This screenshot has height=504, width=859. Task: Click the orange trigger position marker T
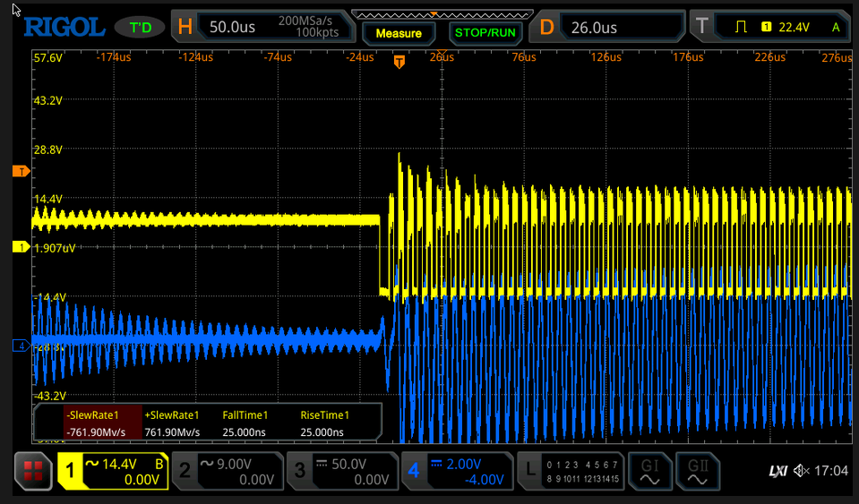[x=399, y=62]
